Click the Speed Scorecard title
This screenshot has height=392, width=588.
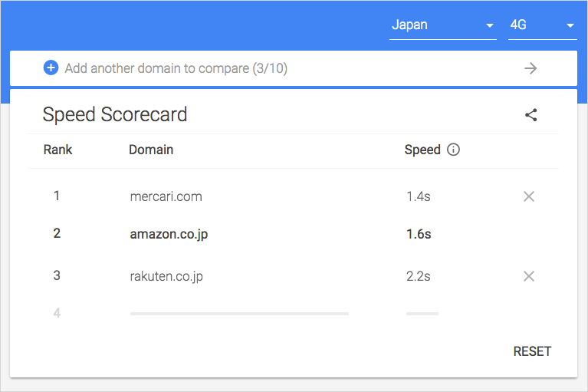(x=115, y=114)
